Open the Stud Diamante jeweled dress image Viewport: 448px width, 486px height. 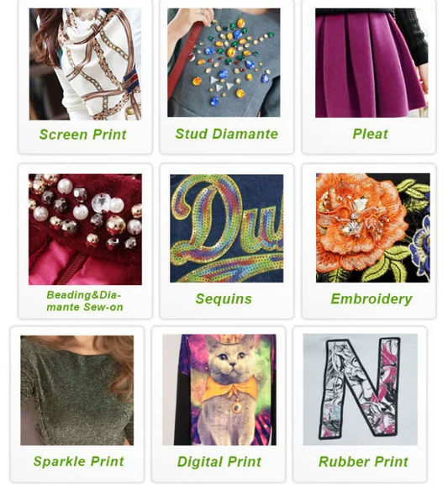[224, 62]
